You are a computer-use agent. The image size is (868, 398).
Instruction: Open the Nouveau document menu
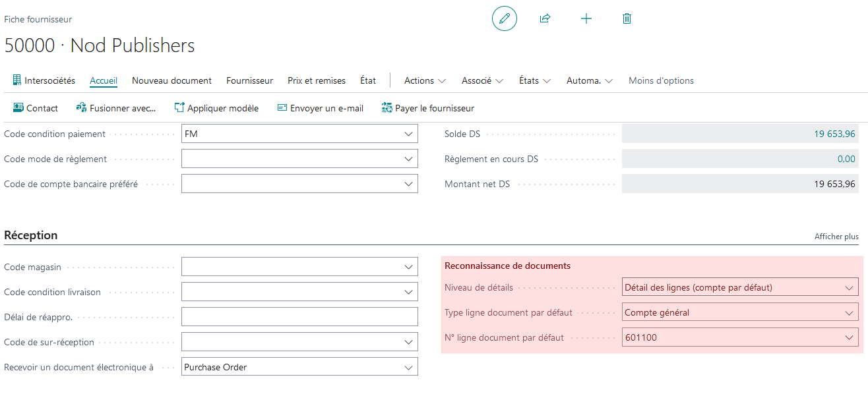(x=171, y=80)
